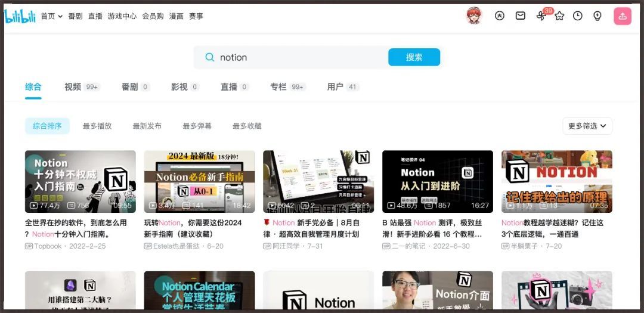Click UP icon beside 半躺栗子

click(x=505, y=246)
